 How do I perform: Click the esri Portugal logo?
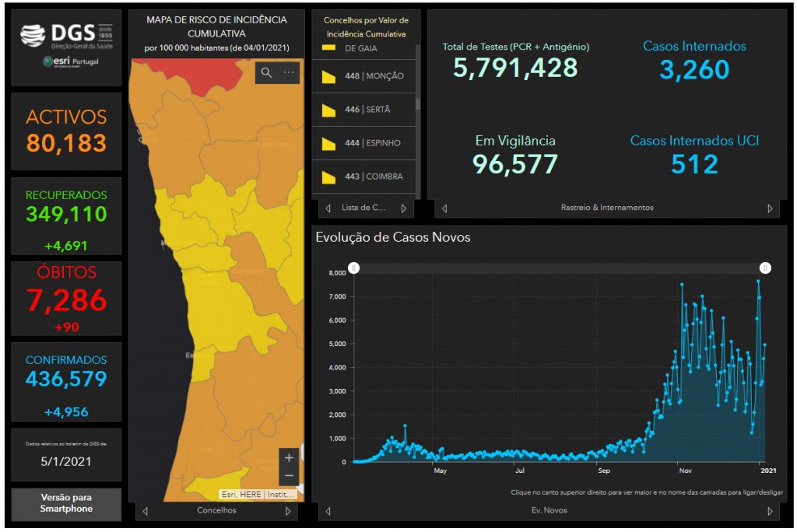[x=71, y=61]
